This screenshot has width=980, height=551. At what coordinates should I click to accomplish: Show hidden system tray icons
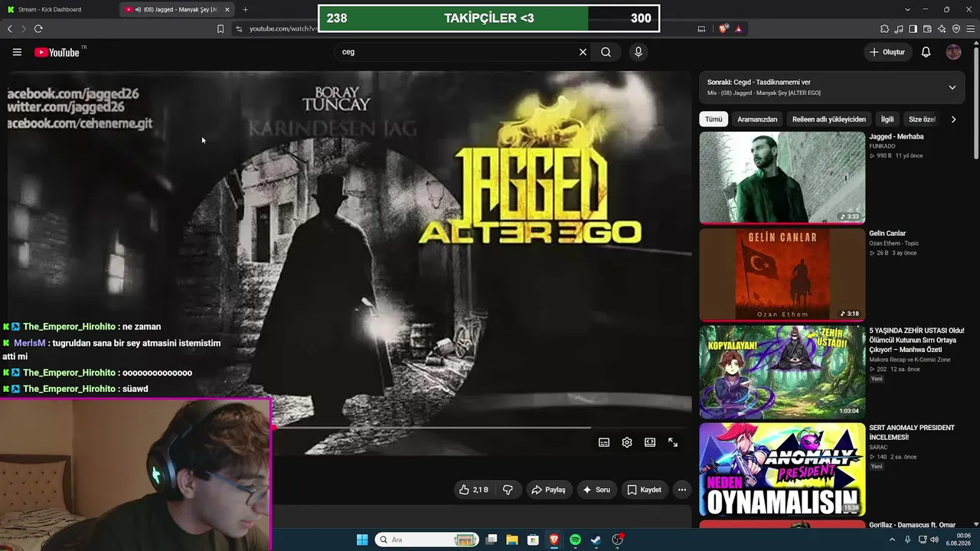pyautogui.click(x=893, y=540)
